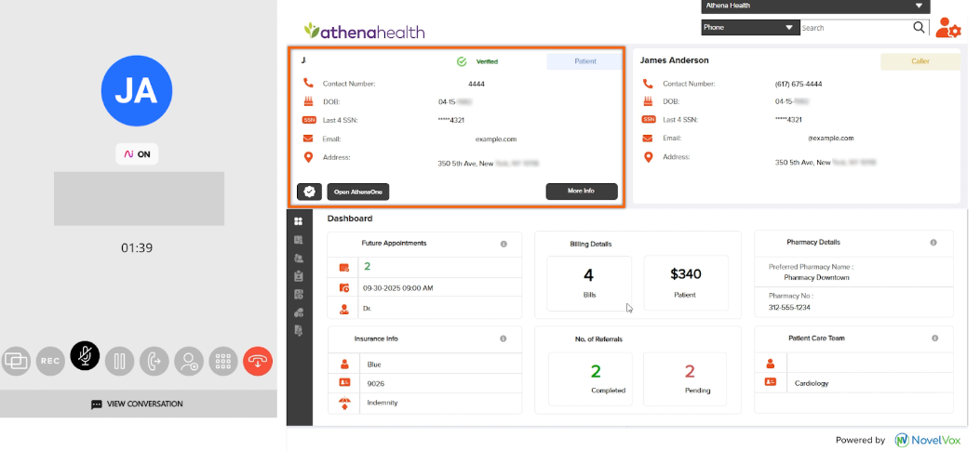Click the info icon on Insurance Info
Image resolution: width=980 pixels, height=451 pixels.
[503, 338]
